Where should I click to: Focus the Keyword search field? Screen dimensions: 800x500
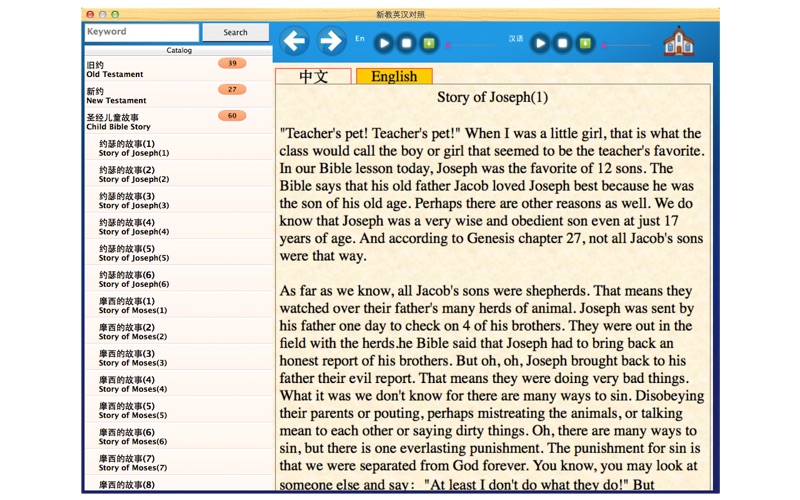[x=141, y=32]
